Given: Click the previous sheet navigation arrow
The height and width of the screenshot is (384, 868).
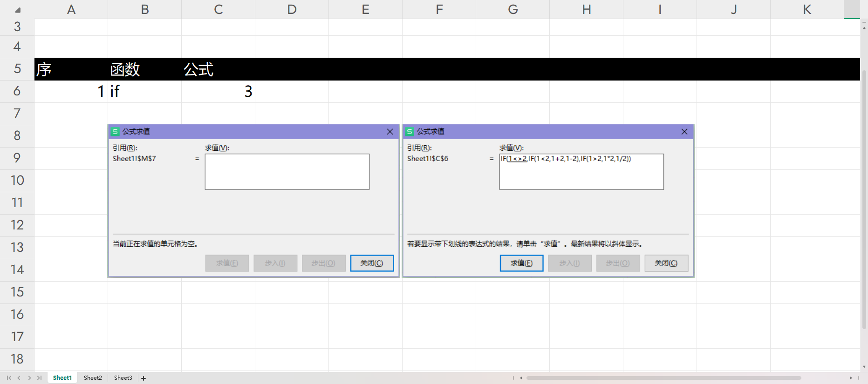Looking at the screenshot, I should (x=19, y=378).
